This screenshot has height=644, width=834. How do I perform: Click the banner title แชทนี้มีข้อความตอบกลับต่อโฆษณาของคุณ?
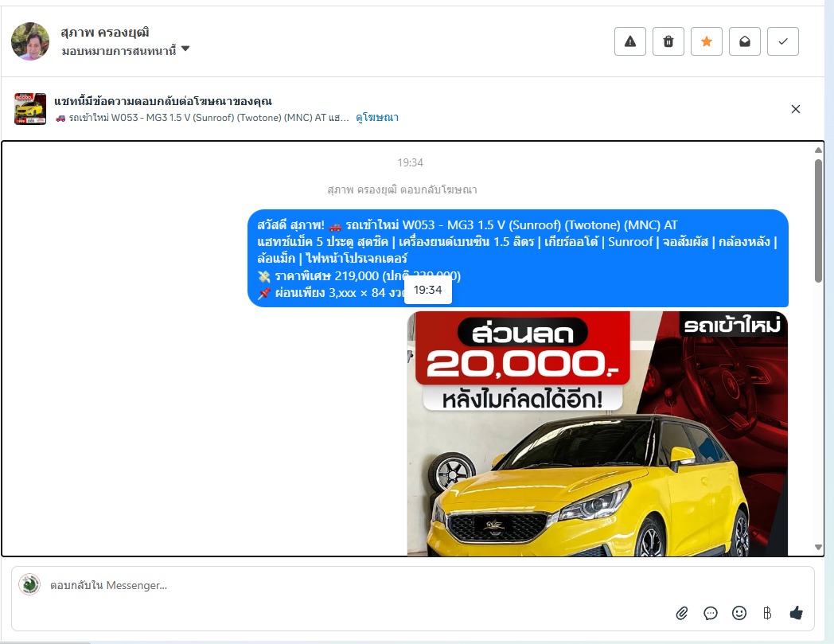[x=163, y=101]
